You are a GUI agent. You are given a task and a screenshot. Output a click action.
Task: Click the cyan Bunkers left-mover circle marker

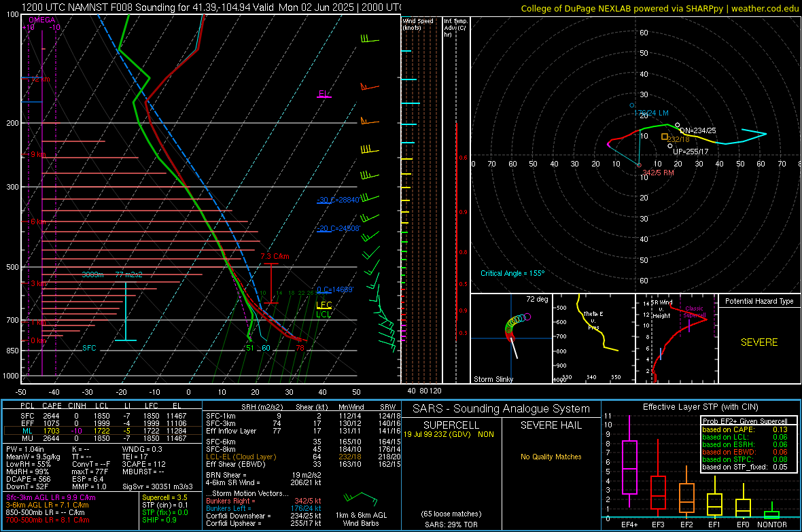pos(632,105)
